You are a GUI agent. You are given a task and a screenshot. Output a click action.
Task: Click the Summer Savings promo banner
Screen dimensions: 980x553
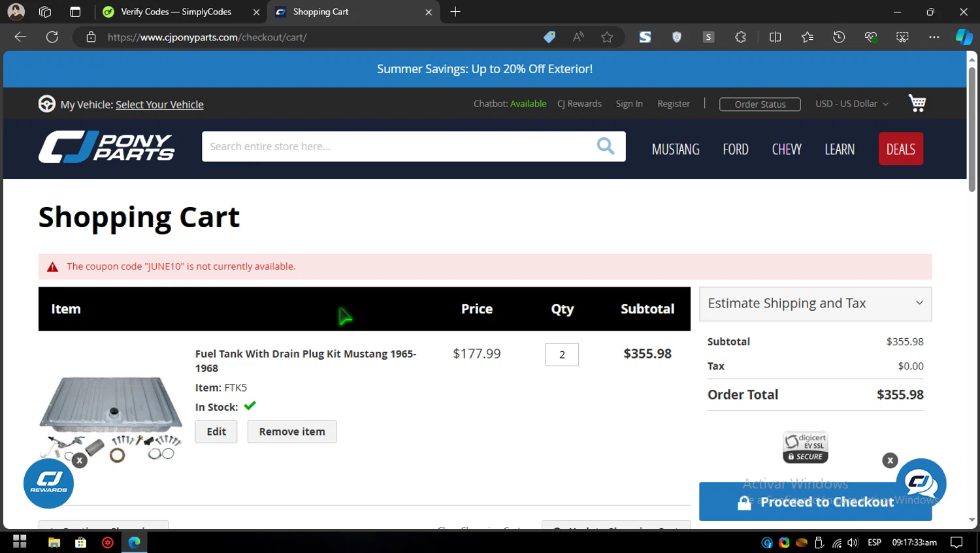tap(485, 69)
